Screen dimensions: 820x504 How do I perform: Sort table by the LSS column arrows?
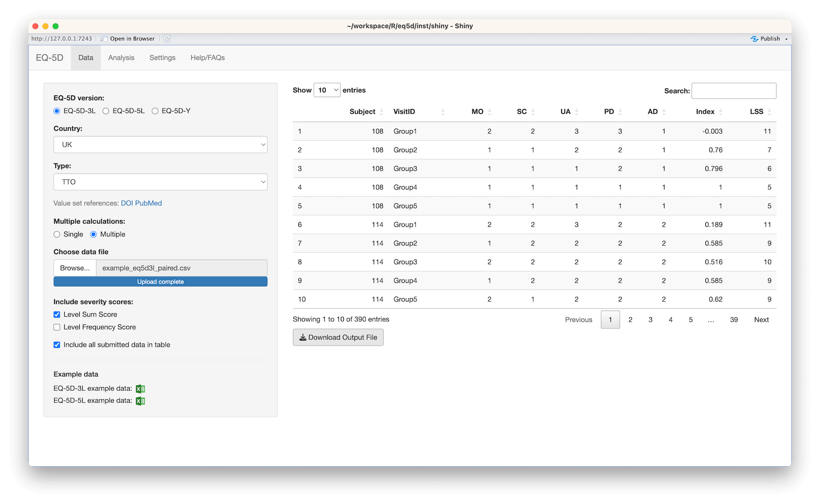770,112
